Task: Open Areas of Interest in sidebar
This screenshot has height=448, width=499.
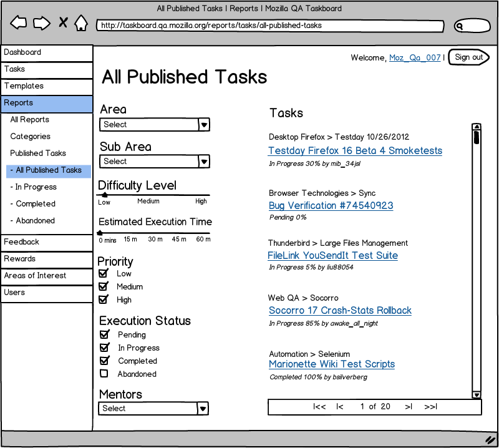Action: pos(47,276)
